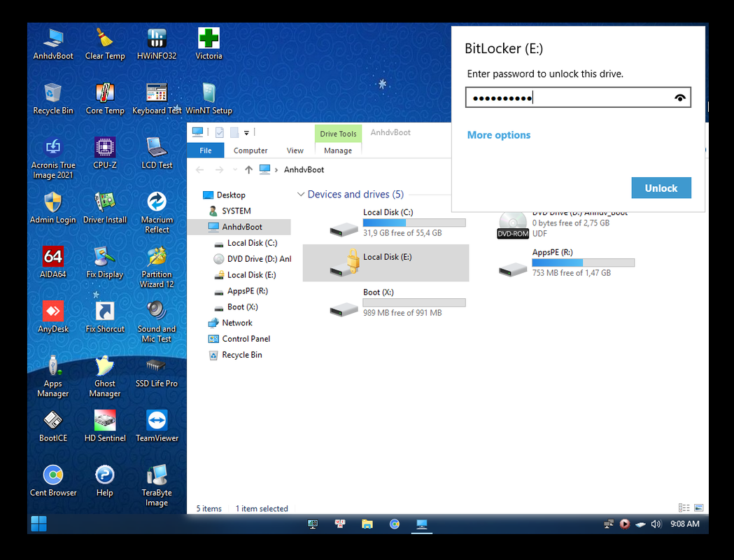Open AnyDesk desktop icon
Screen dimensions: 734x560
tap(53, 318)
